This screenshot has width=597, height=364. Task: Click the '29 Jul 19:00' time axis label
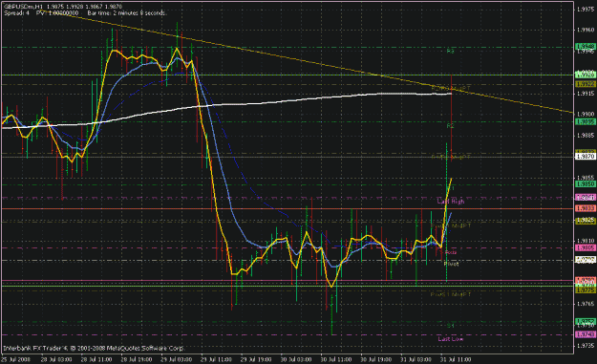point(256,359)
